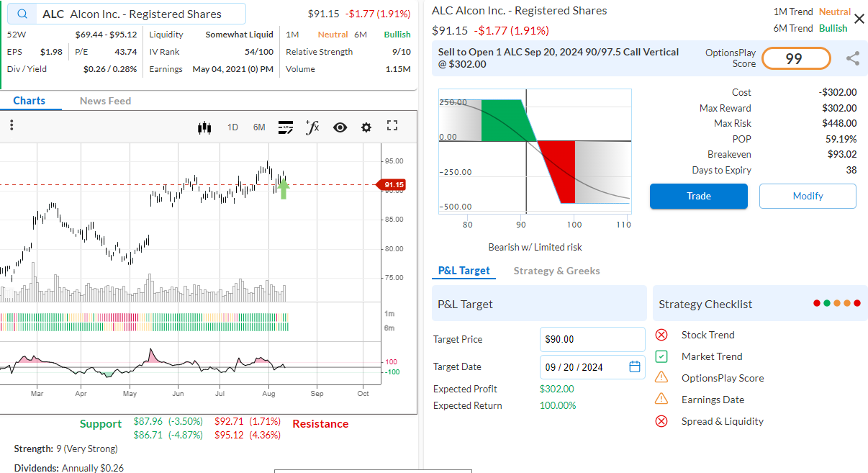Click the Stock Trend red X icon
868x473 pixels.
[x=661, y=335]
